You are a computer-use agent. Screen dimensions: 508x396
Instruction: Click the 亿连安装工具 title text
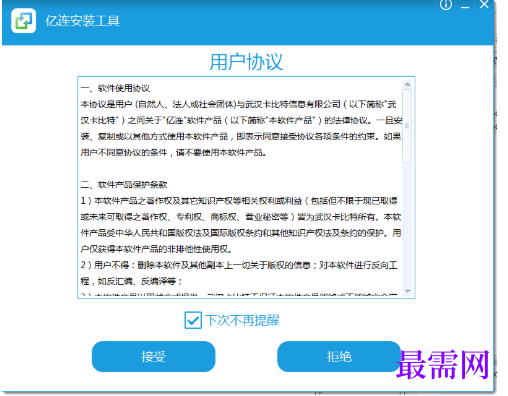pos(82,21)
